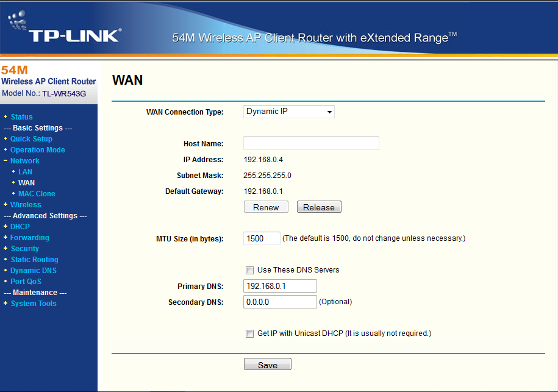Open the MAC Clone page
The height and width of the screenshot is (392, 558).
point(37,194)
